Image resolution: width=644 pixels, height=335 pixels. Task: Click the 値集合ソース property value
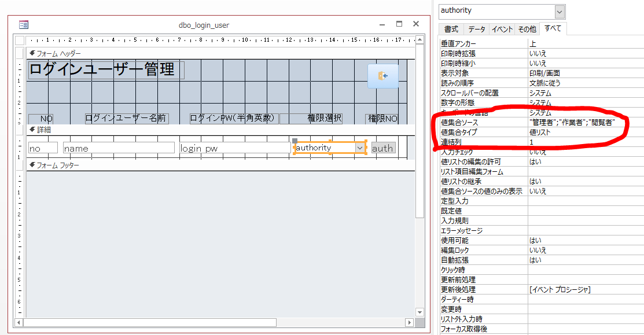click(x=586, y=122)
